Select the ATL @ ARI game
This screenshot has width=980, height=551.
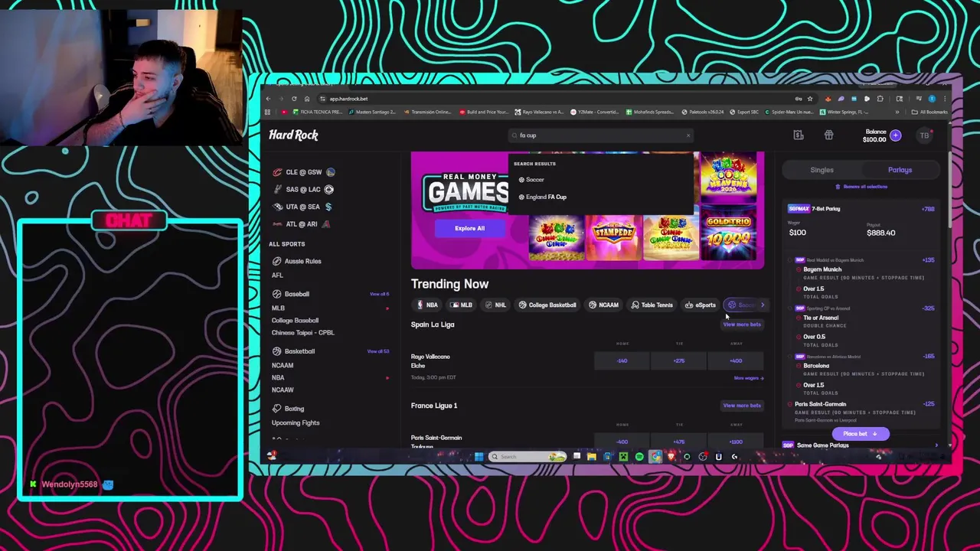point(302,223)
